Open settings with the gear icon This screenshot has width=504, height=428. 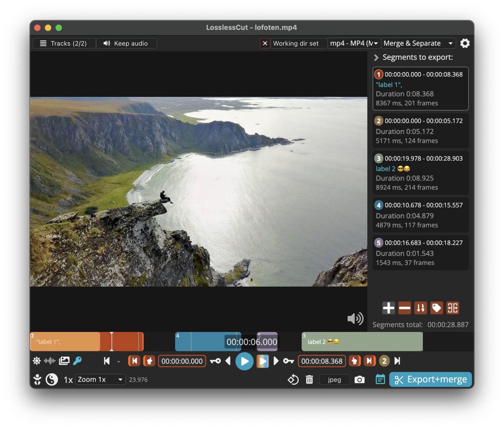[x=465, y=43]
